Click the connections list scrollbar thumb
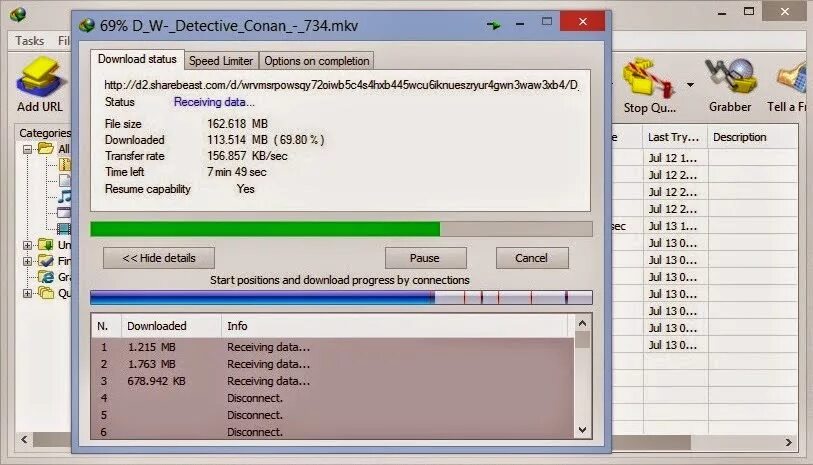 point(582,340)
